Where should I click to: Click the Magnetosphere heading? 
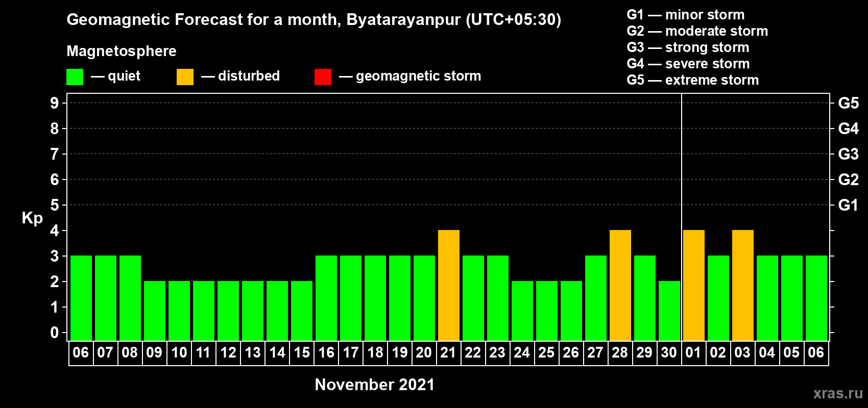click(122, 52)
